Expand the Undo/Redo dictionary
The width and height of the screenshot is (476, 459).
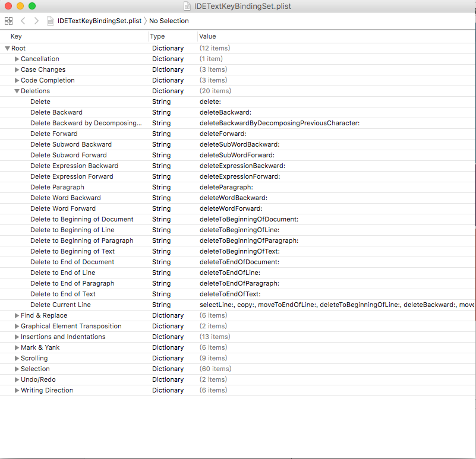[17, 379]
